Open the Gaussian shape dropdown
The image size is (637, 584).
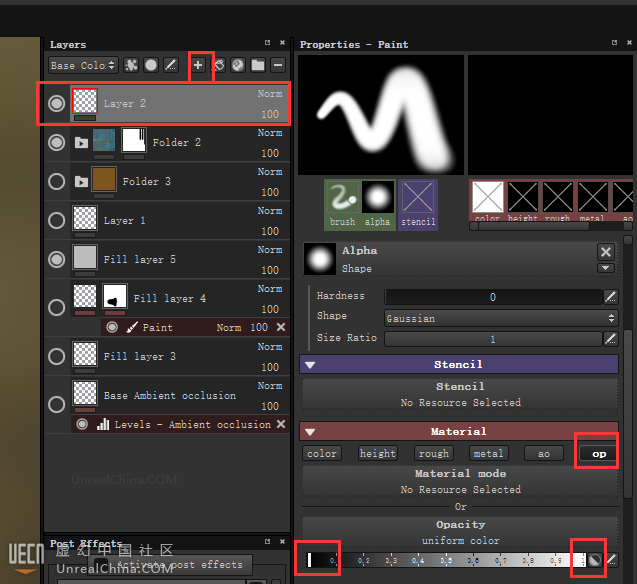500,318
